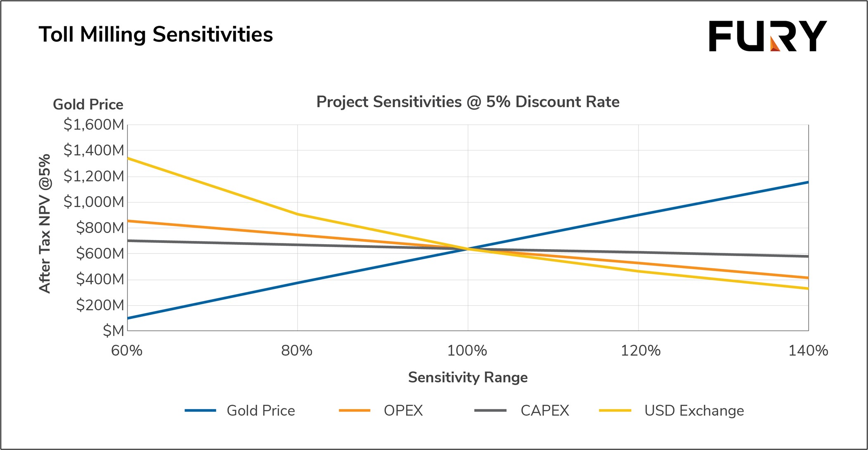Click the 140% tick label on x-axis
This screenshot has height=450, width=868.
(808, 351)
